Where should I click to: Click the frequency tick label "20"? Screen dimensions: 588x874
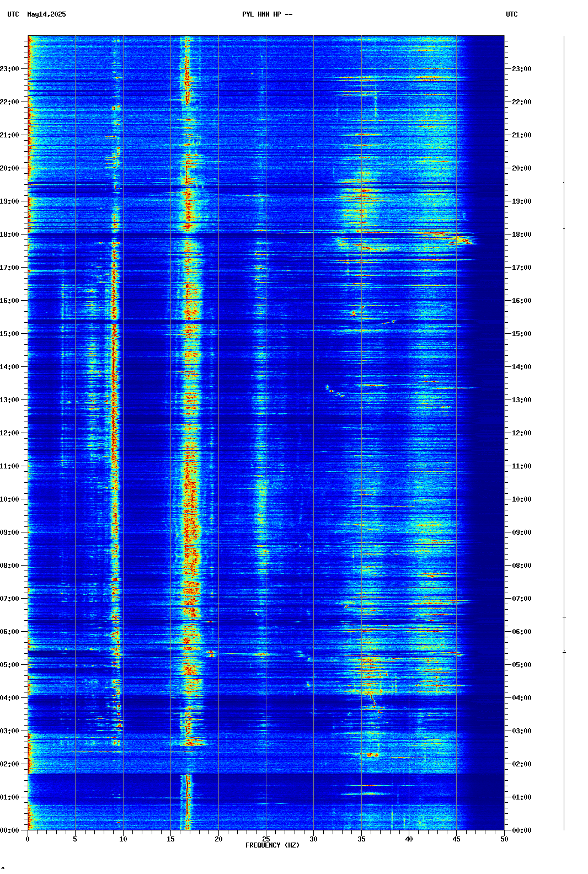pyautogui.click(x=218, y=839)
